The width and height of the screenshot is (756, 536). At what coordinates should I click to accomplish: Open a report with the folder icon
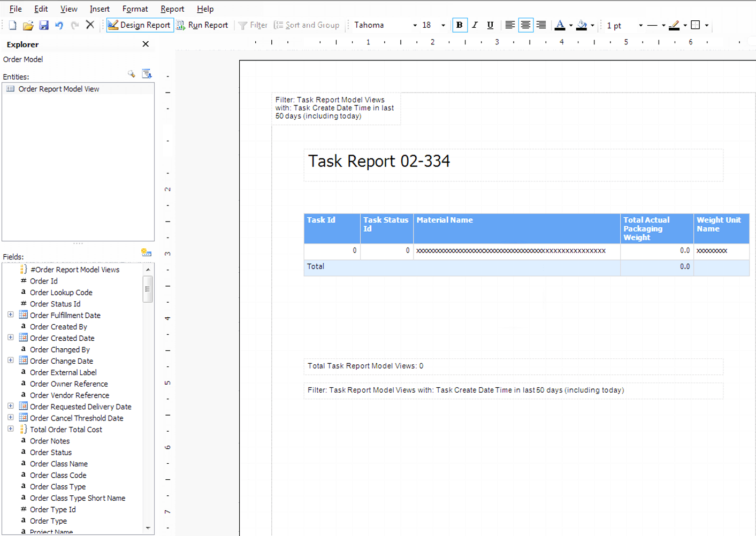[28, 25]
